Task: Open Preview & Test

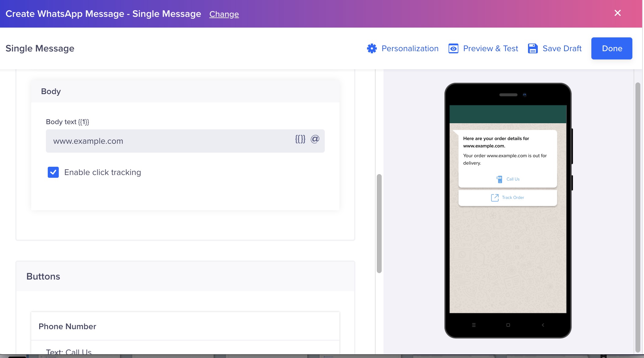Action: click(x=483, y=48)
